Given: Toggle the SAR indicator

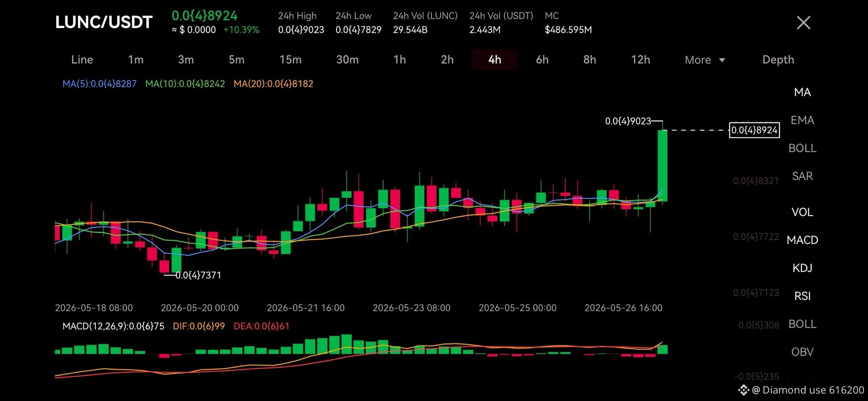Looking at the screenshot, I should point(802,176).
